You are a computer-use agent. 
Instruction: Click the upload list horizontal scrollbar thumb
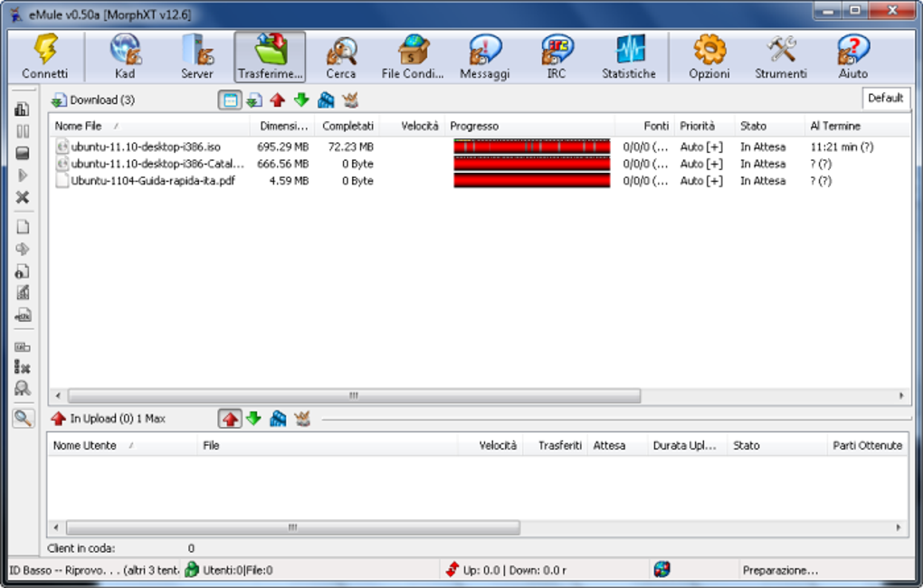(x=293, y=527)
